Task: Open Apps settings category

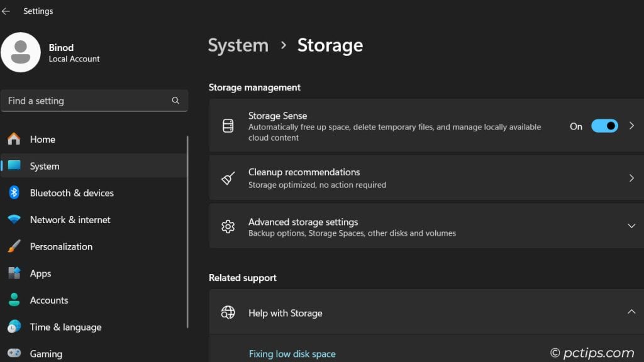Action: pyautogui.click(x=94, y=273)
